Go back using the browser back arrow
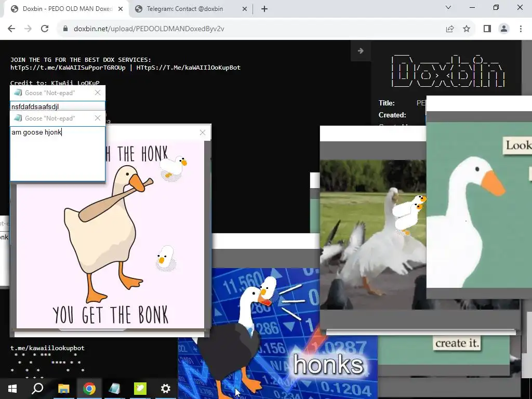532x399 pixels. point(11,29)
